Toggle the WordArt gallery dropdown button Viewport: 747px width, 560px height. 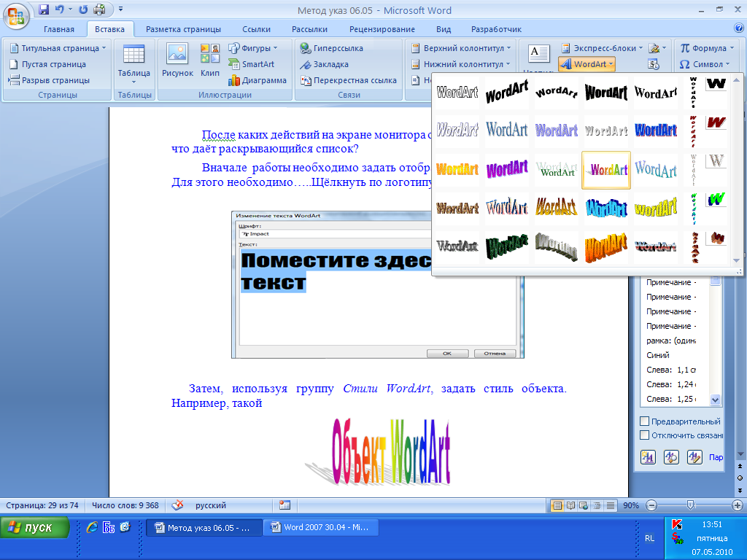587,64
